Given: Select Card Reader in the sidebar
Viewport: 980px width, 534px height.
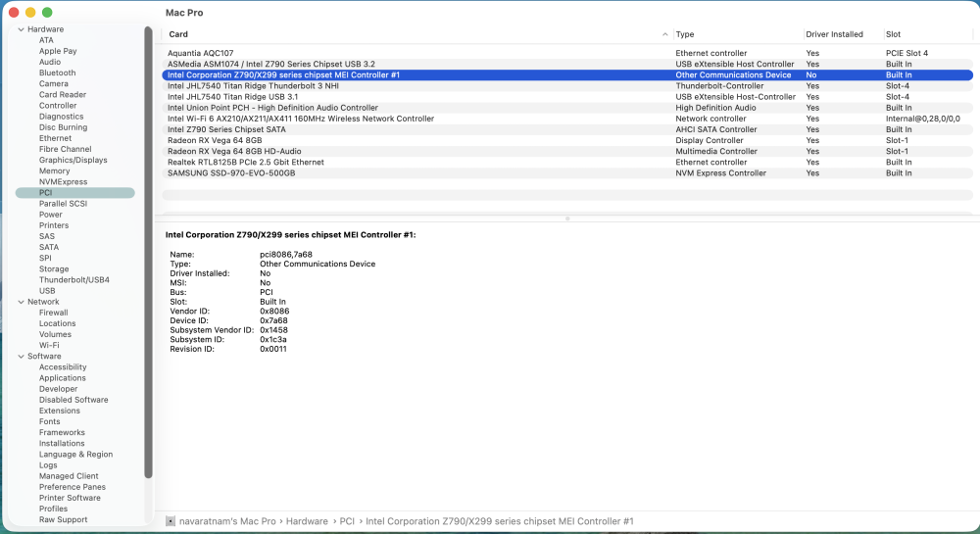Looking at the screenshot, I should point(63,95).
